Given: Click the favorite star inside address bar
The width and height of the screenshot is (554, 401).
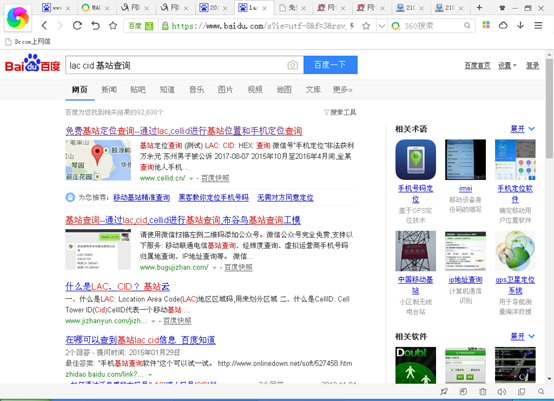Looking at the screenshot, I should click(x=366, y=25).
